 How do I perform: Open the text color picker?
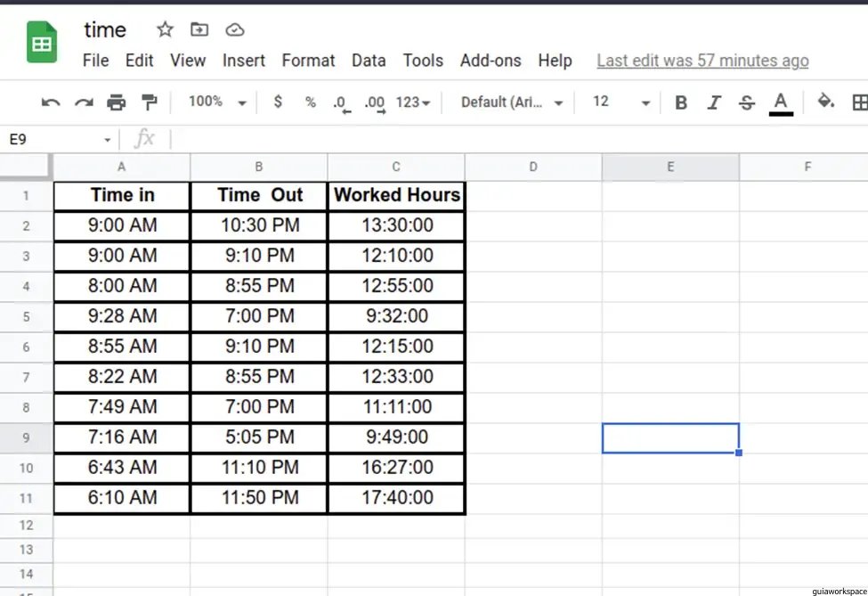[x=781, y=103]
